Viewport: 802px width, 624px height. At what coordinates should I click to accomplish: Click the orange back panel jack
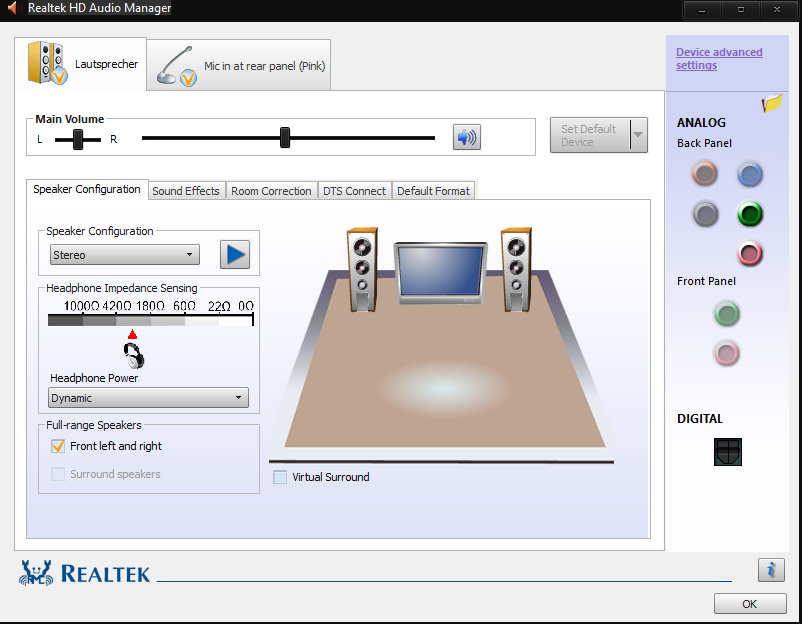pyautogui.click(x=705, y=173)
